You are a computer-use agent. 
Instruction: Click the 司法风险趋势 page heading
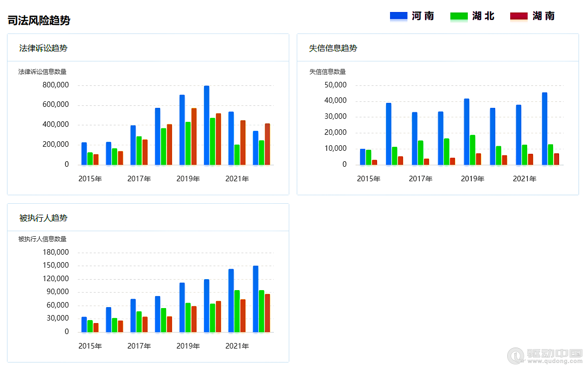pyautogui.click(x=39, y=20)
